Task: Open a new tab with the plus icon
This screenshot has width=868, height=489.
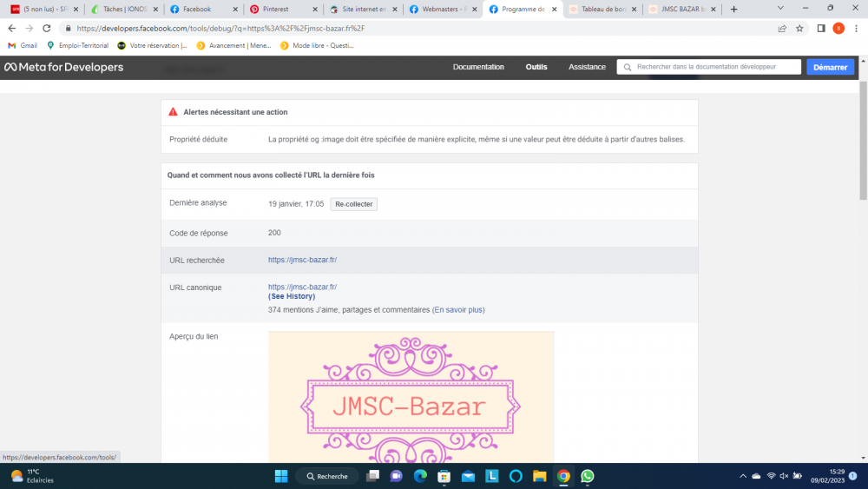Action: (x=734, y=9)
